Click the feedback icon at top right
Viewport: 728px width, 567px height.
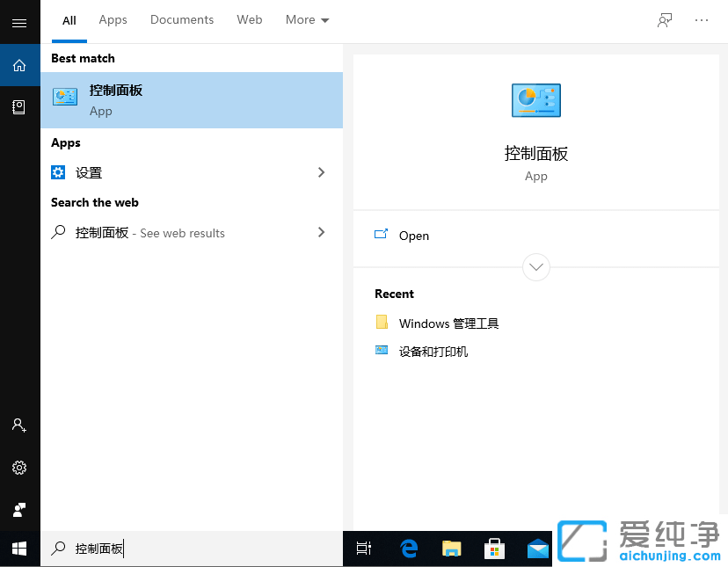[x=666, y=19]
